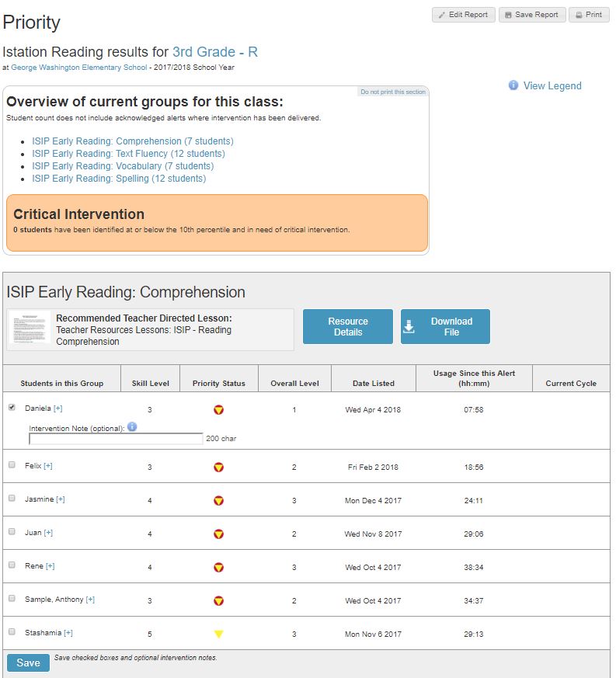Tick the checkbox for Juan

[x=12, y=531]
